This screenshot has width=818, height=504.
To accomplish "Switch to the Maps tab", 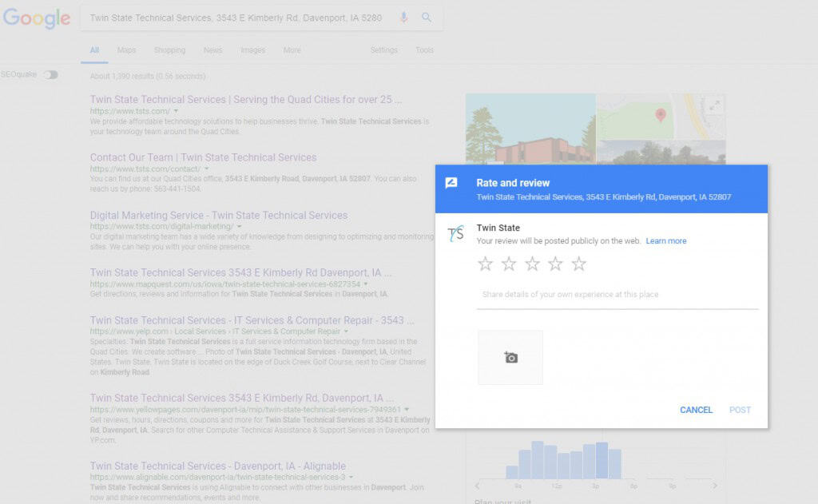I will (126, 50).
